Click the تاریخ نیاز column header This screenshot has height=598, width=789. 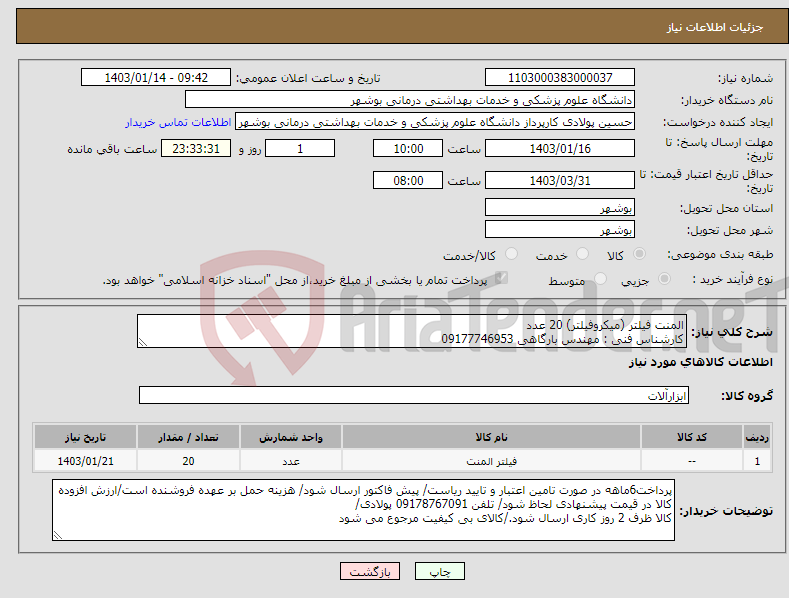coord(86,437)
